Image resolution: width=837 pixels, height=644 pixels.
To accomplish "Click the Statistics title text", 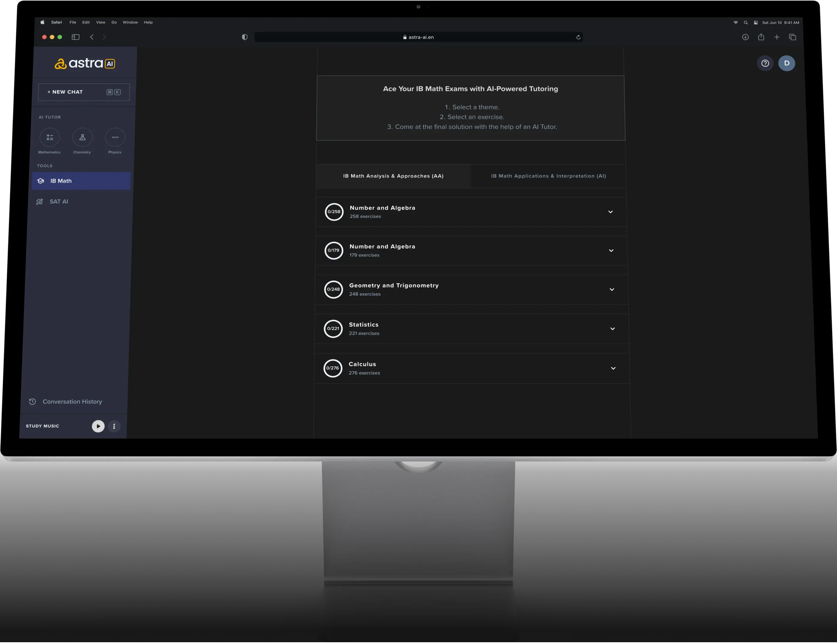I will (364, 325).
